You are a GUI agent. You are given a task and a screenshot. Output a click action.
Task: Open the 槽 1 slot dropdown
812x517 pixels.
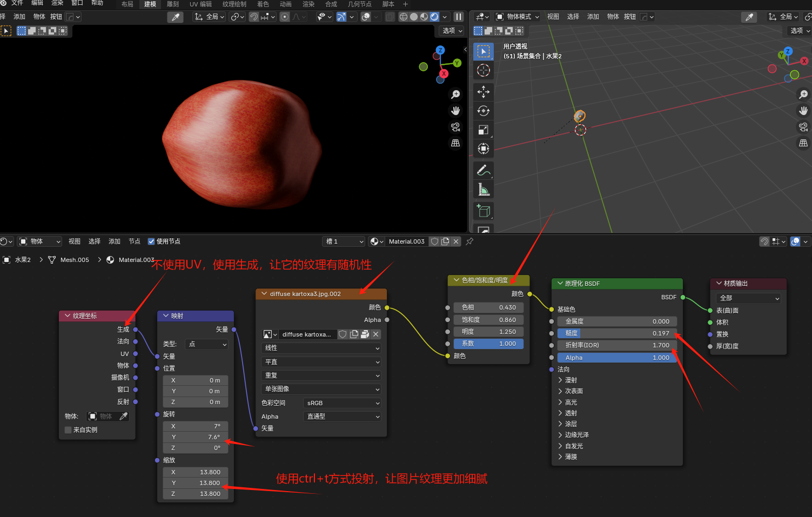pyautogui.click(x=344, y=241)
